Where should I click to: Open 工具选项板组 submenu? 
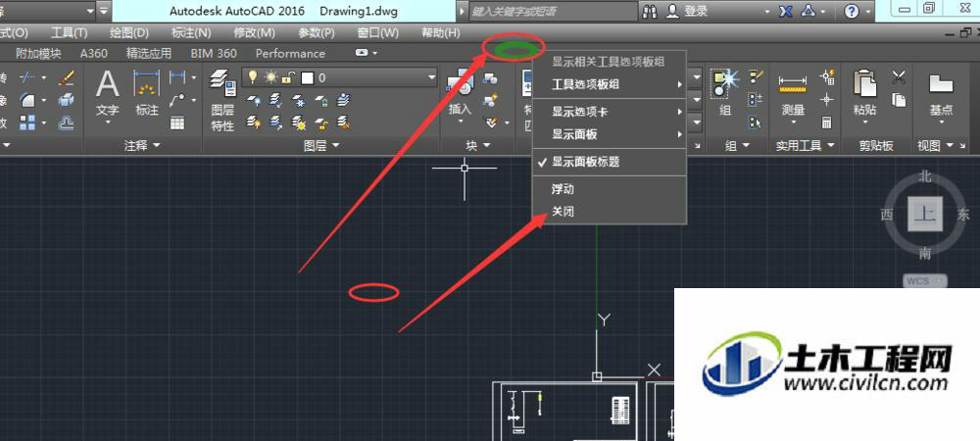(610, 83)
